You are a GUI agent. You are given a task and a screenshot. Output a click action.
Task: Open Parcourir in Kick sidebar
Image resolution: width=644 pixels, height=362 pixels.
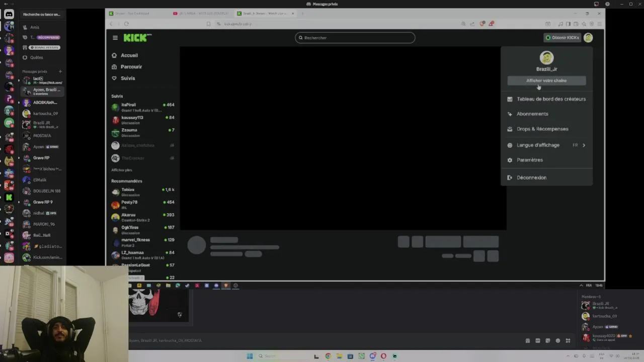127,67
